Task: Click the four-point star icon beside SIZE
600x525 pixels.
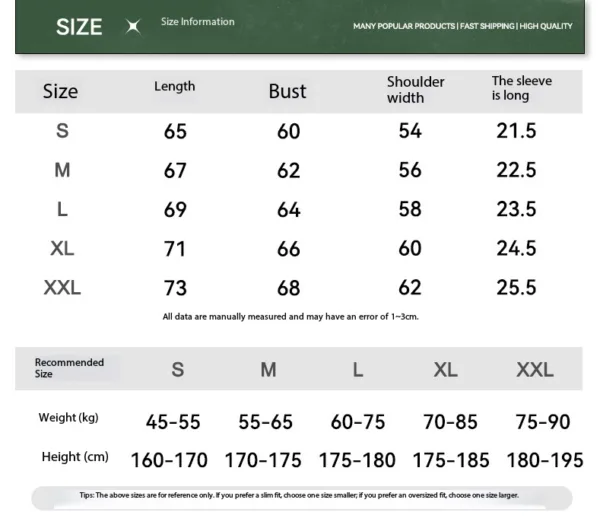Action: point(133,27)
